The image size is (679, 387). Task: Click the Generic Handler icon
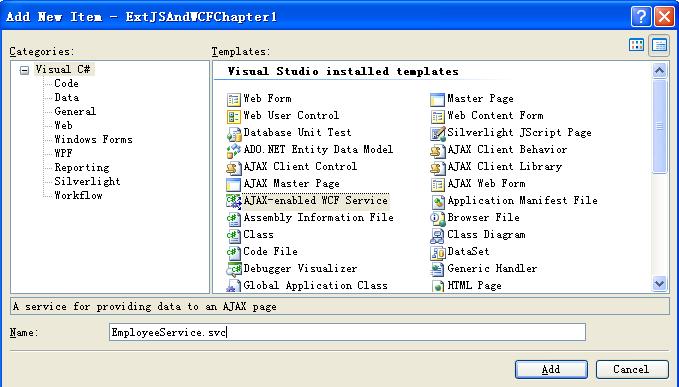(x=437, y=269)
